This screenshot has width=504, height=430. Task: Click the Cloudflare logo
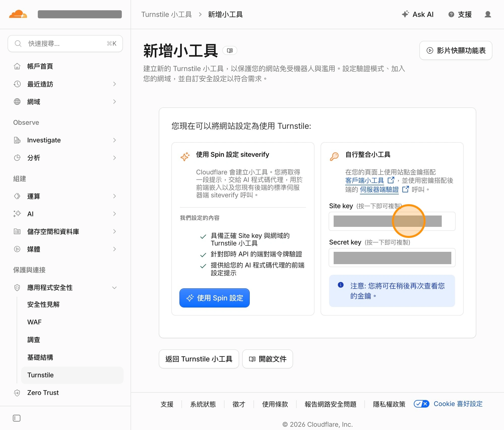(18, 14)
